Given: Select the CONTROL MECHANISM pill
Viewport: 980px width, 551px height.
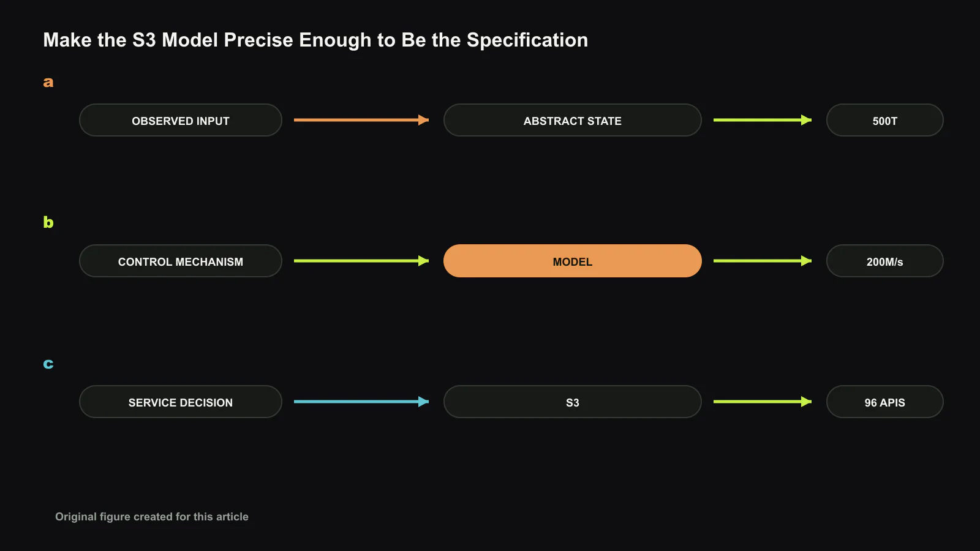Looking at the screenshot, I should (181, 261).
